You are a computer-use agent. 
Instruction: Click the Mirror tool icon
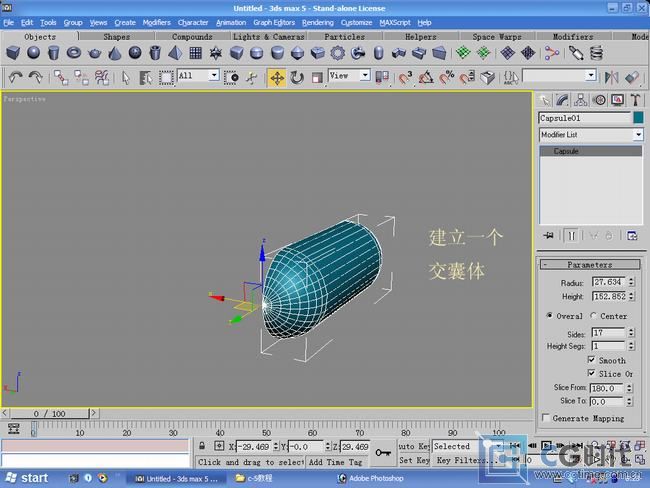[x=611, y=78]
